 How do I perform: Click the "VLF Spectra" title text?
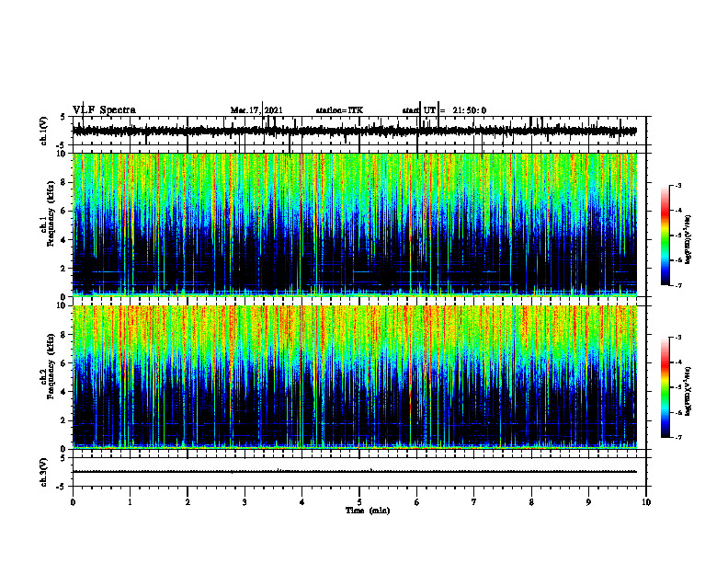(x=104, y=110)
